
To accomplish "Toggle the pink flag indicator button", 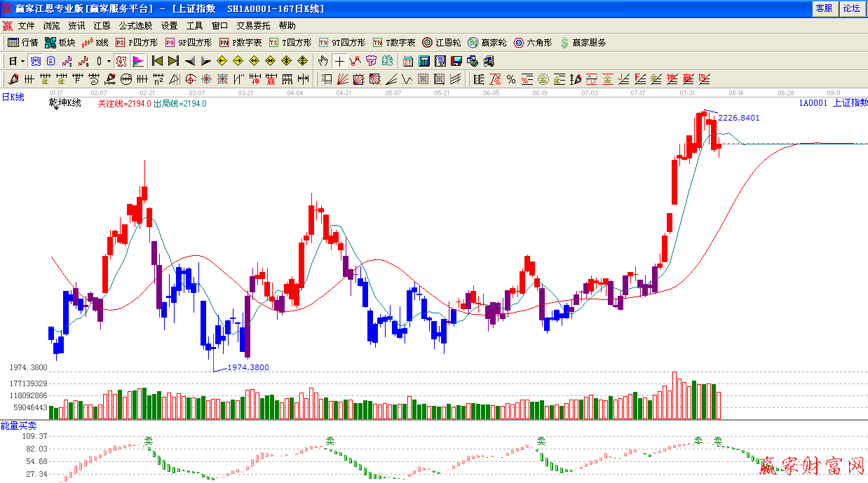I will coord(138,61).
